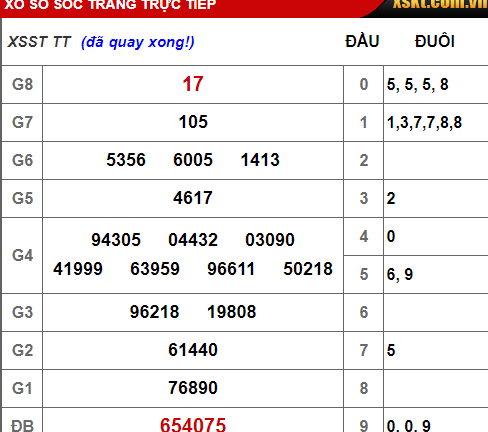Click head digit 1 in ĐẦU column
The image size is (488, 432).
[x=364, y=122]
